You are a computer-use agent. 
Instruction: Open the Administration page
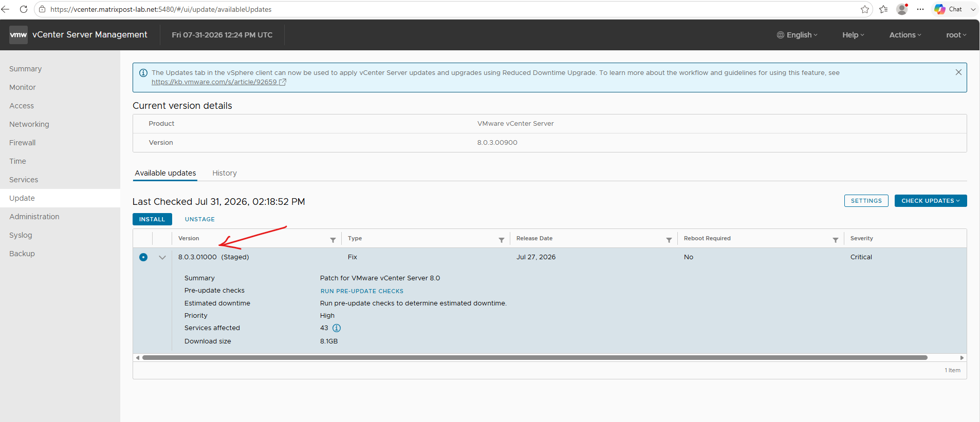[x=60, y=217]
